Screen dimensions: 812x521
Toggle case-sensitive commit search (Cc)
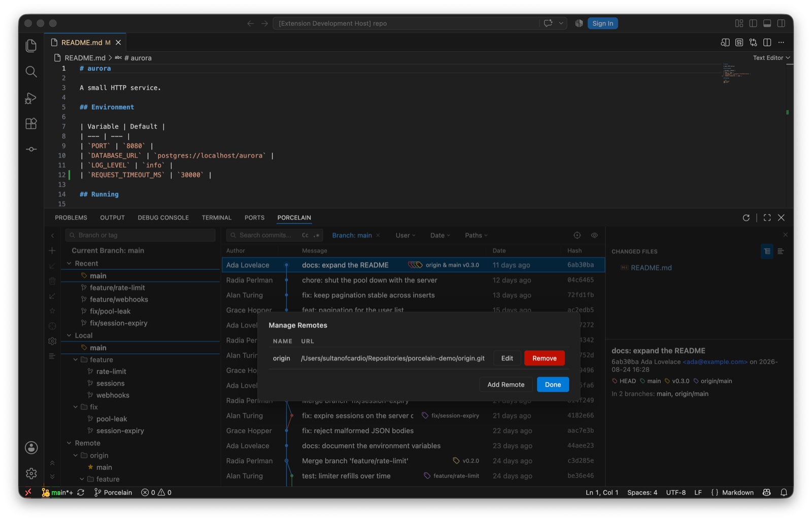point(305,235)
